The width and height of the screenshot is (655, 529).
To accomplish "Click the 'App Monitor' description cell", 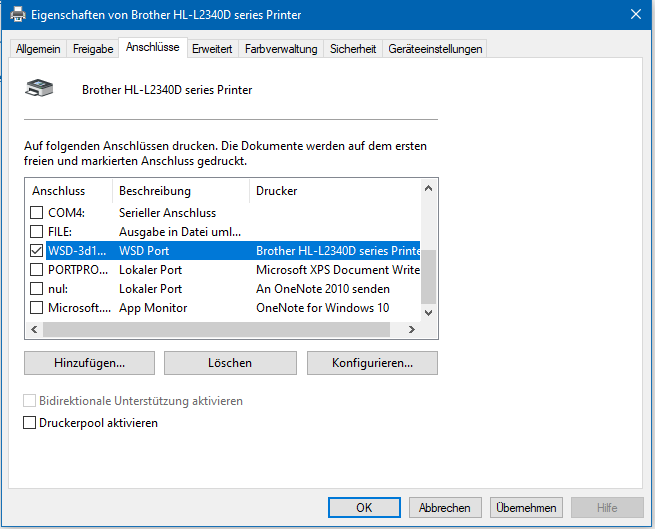I will (153, 308).
